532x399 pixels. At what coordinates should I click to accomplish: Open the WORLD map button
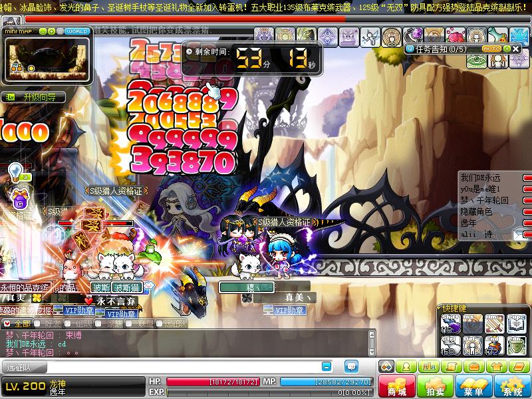coord(76,31)
